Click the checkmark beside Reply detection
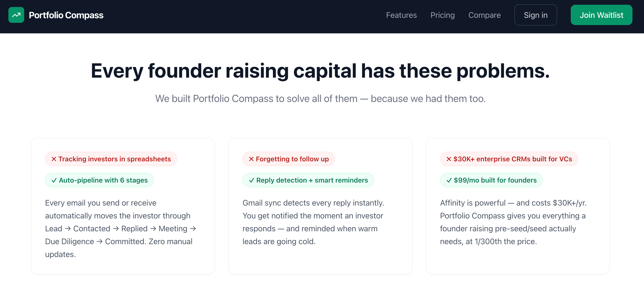Screen dimensions: 644x292 click(x=251, y=180)
